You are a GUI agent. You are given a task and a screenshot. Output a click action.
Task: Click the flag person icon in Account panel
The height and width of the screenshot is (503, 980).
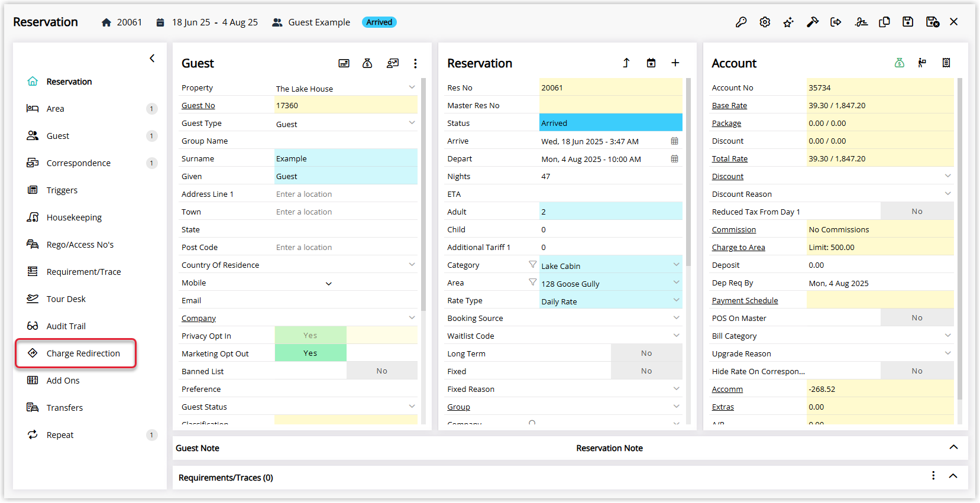922,63
